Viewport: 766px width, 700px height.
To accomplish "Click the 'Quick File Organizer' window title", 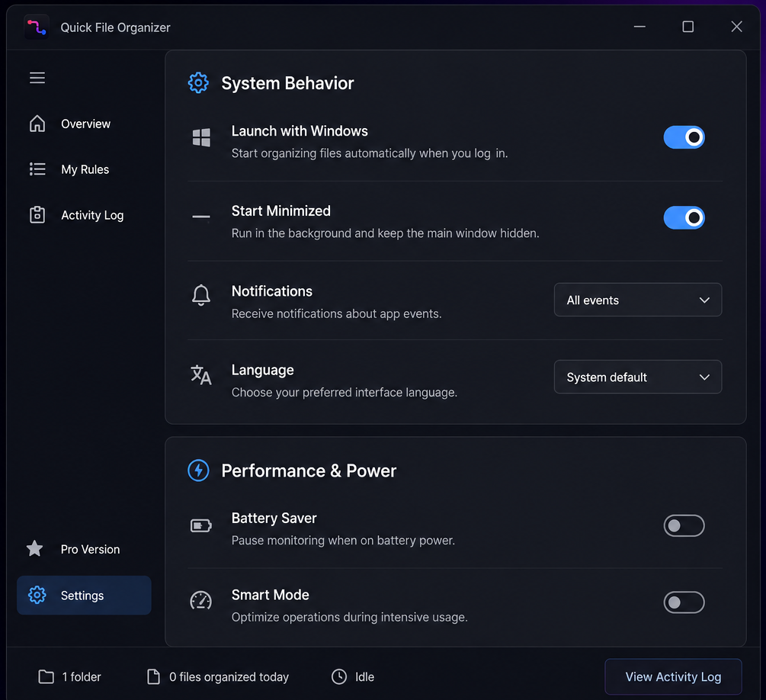I will (115, 27).
